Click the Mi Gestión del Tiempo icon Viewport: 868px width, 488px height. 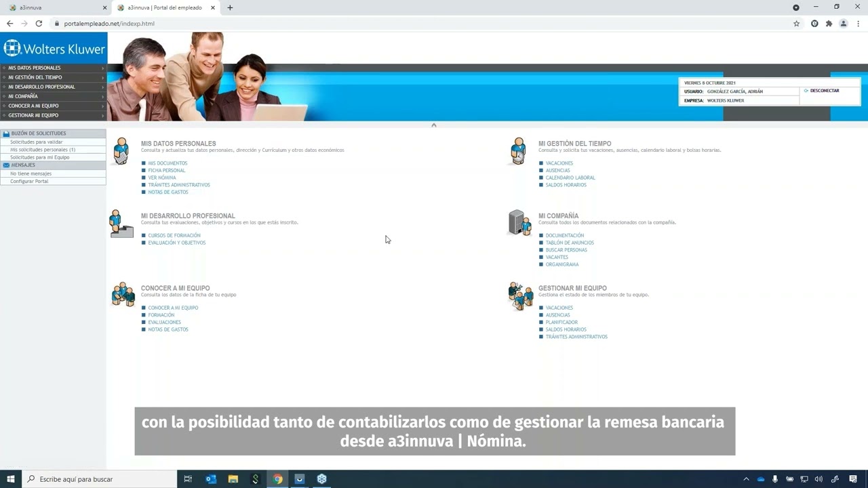[x=518, y=151]
